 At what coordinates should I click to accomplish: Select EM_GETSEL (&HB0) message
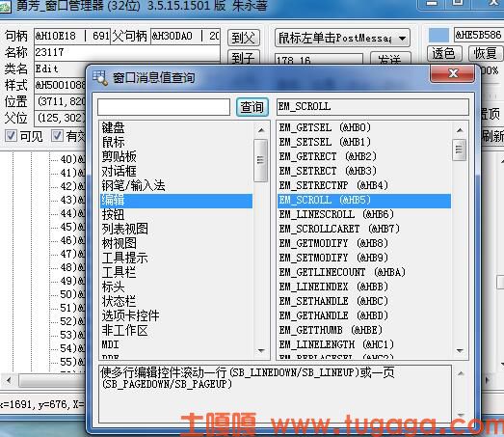click(364, 127)
